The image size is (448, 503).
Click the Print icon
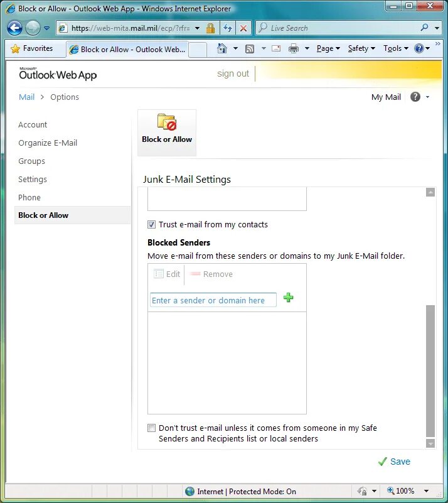[x=293, y=48]
